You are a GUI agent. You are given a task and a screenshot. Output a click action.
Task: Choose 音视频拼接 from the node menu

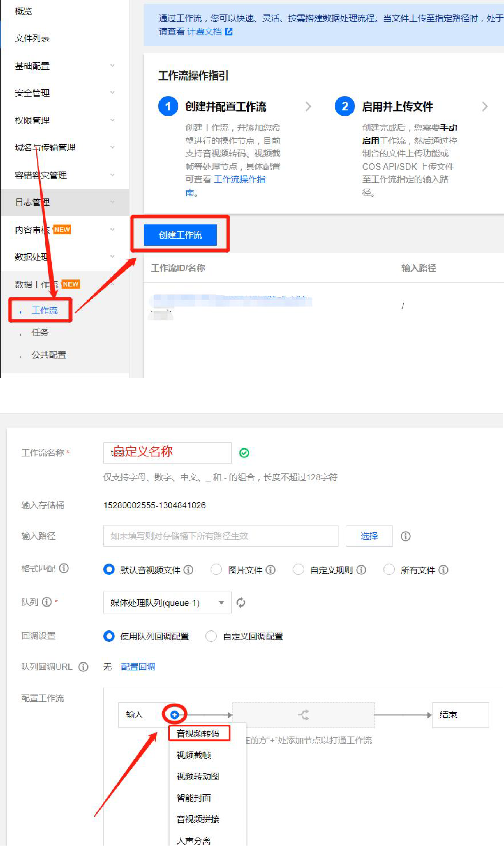[198, 819]
